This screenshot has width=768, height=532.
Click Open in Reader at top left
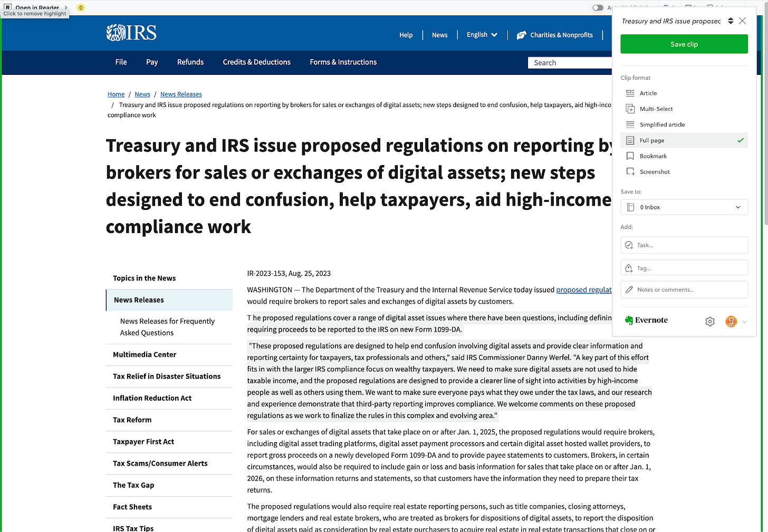pos(37,7)
